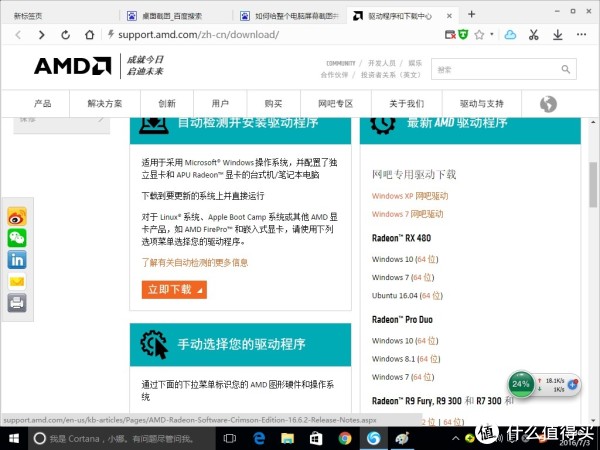Click the ad-block icon left of shield
Screen dimensions: 600x450
point(450,35)
